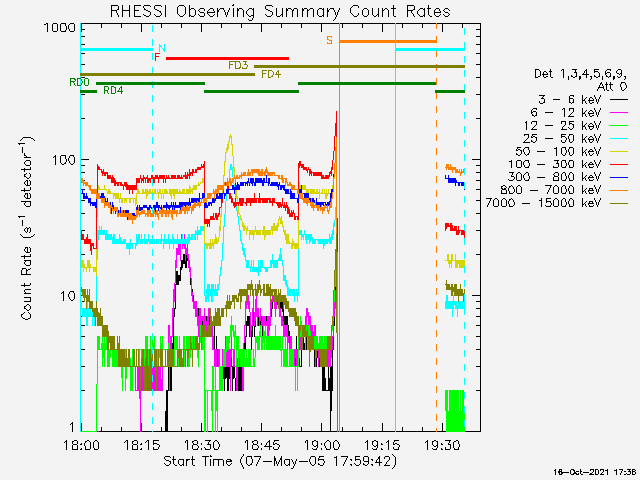Click the blue line swatch for 300 - 800 keV
The image size is (640, 480).
pyautogui.click(x=619, y=177)
